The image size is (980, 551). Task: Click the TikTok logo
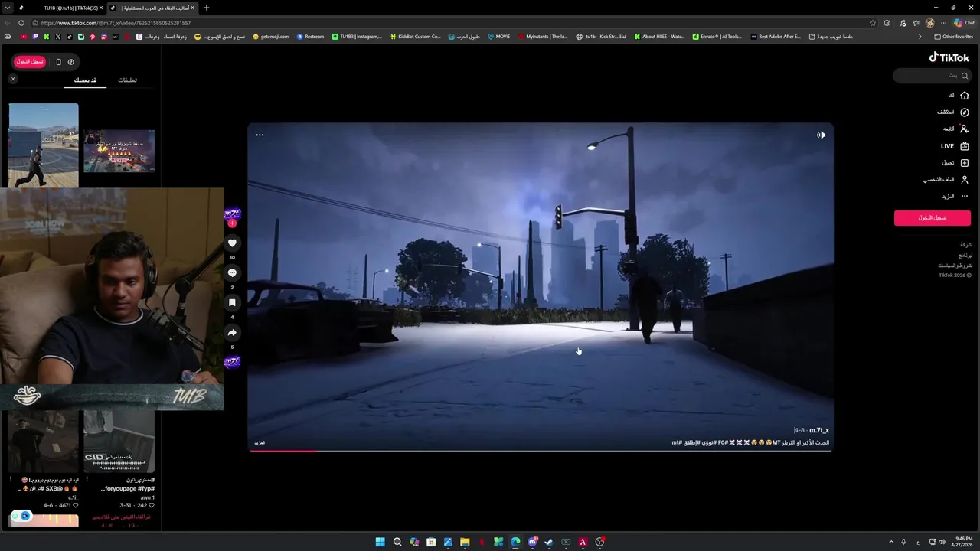pos(949,57)
